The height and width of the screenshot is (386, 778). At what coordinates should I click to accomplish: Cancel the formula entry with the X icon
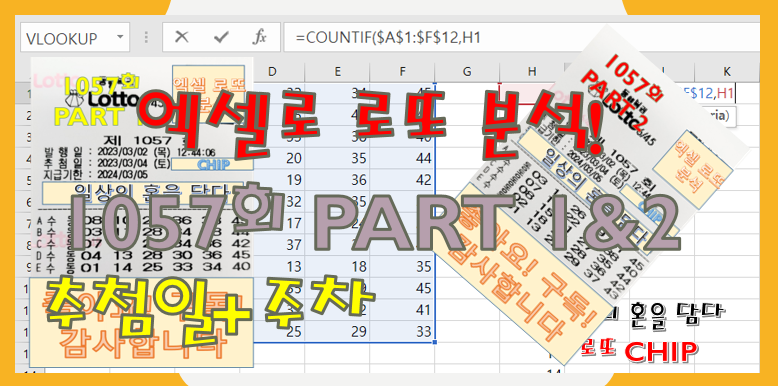(x=182, y=37)
